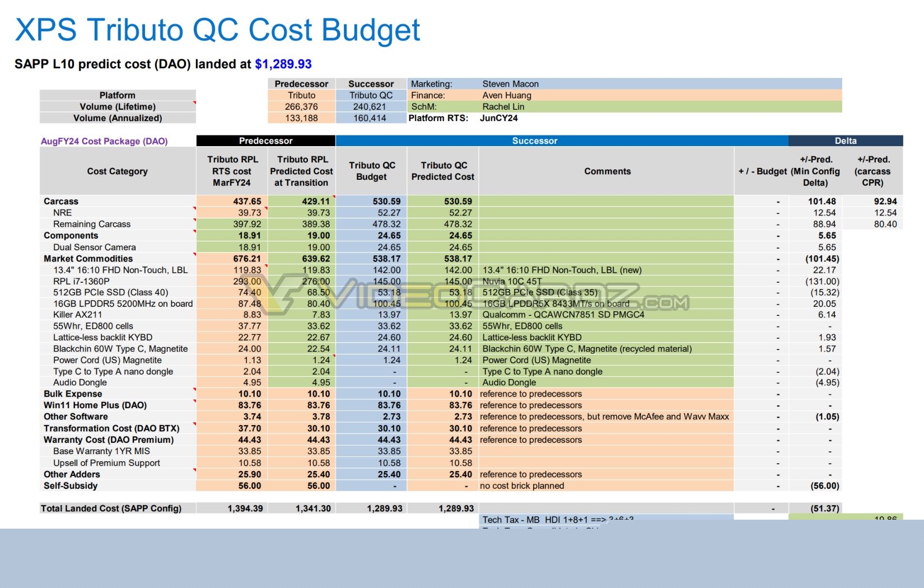The image size is (924, 588).
Task: Click the 'Self-Subsidy' row label
Action: coord(71,486)
